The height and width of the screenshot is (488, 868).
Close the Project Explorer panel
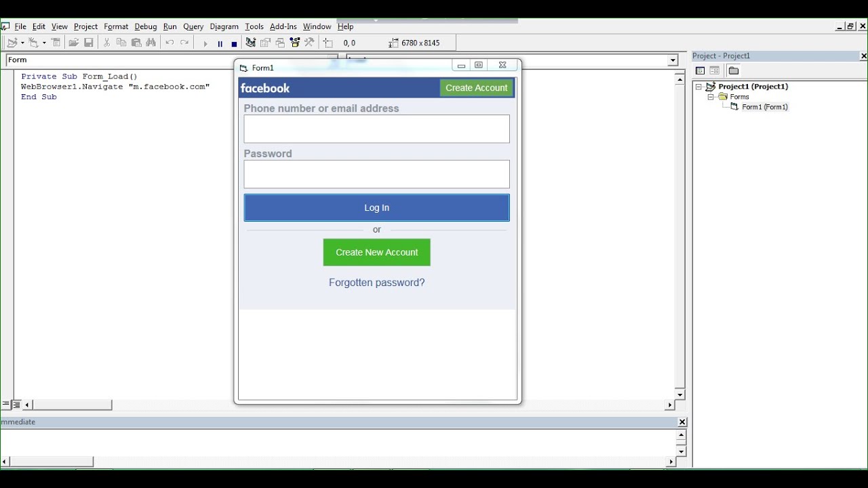[x=863, y=56]
